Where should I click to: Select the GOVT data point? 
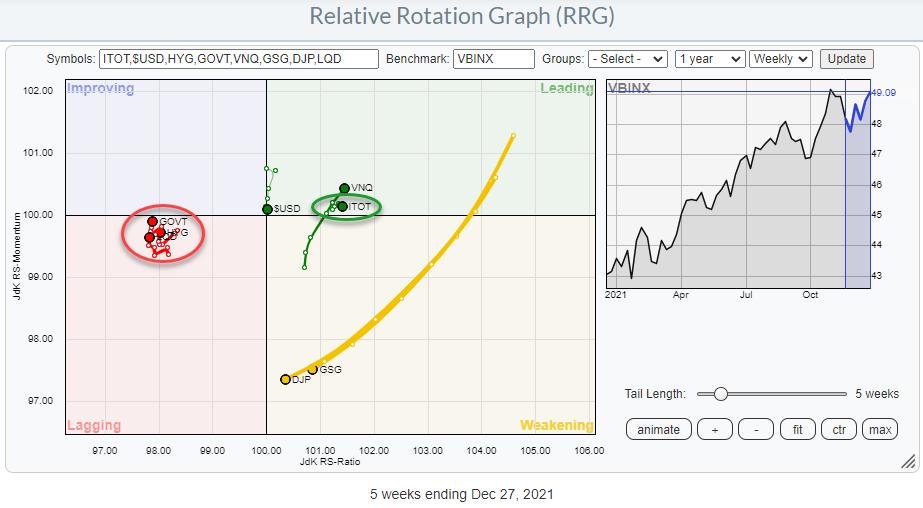tap(153, 222)
